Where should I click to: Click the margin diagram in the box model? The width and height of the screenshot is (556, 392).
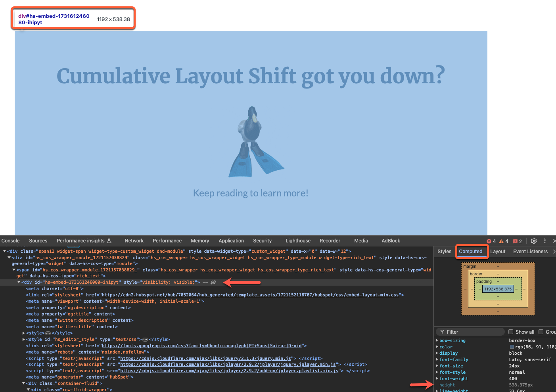[470, 266]
